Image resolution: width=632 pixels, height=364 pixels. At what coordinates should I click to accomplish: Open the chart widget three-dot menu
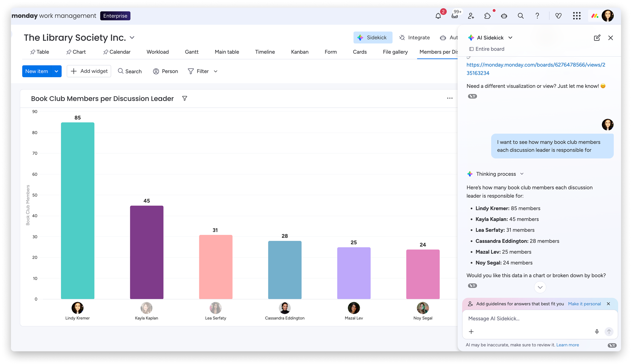450,98
